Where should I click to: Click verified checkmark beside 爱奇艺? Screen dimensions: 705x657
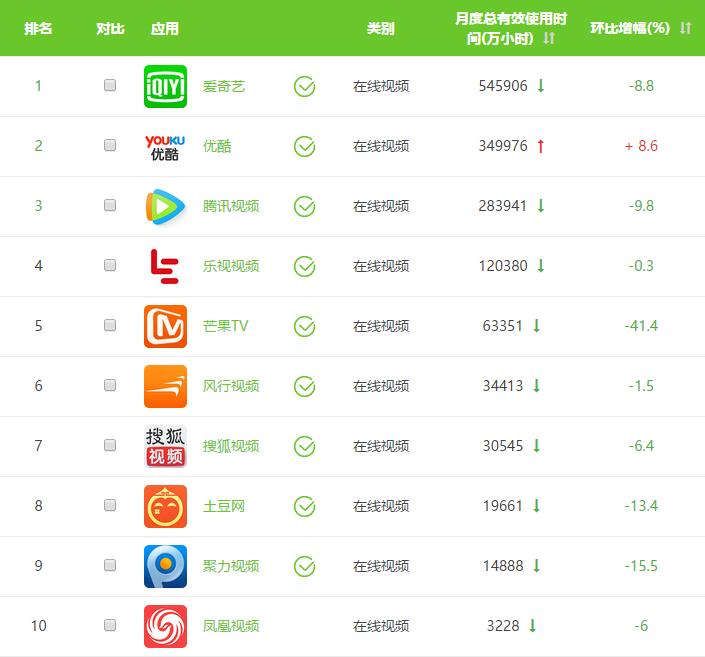click(x=304, y=86)
